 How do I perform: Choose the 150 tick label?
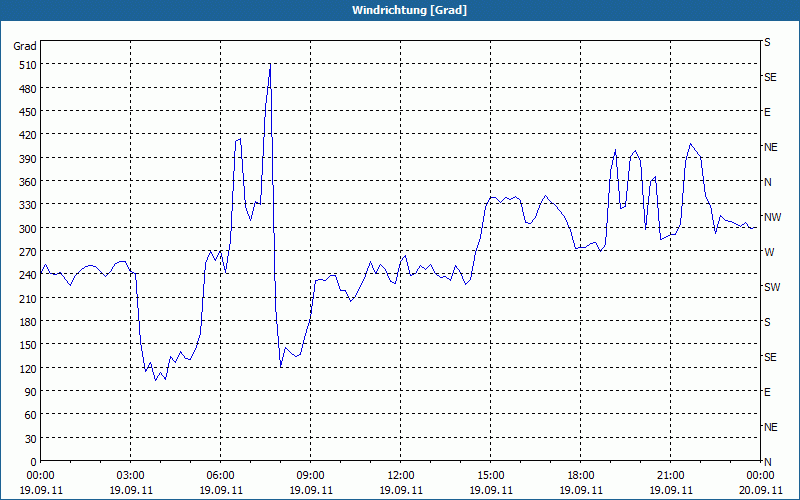(x=28, y=345)
